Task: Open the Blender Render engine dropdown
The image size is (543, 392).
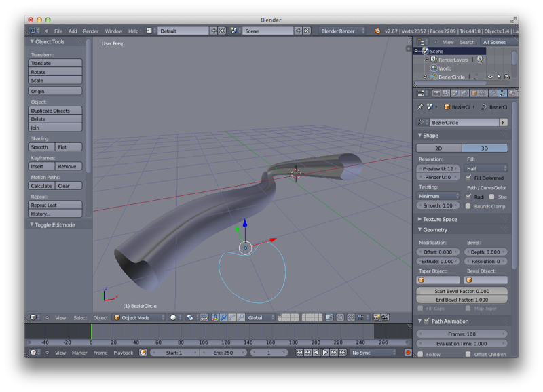Action: tap(342, 31)
